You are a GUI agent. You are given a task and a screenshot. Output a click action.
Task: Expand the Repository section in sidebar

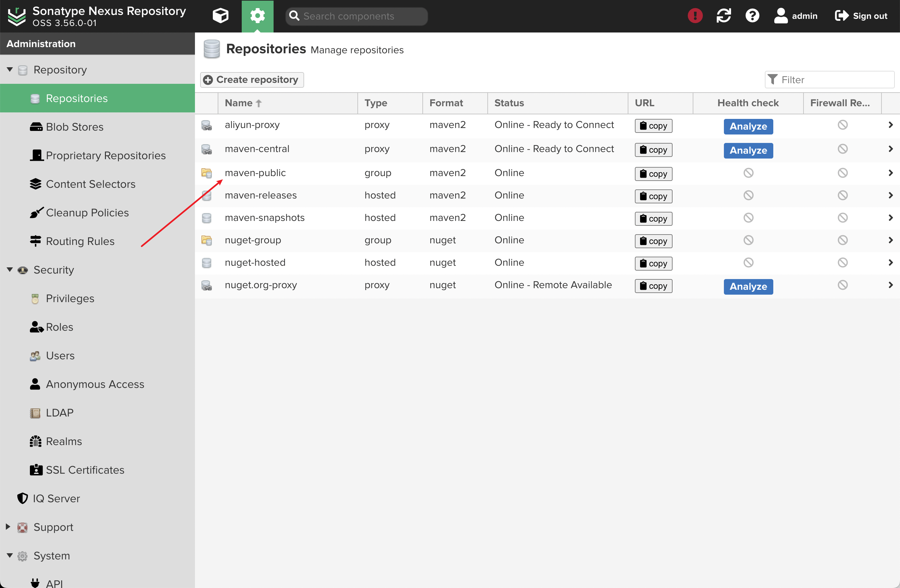10,70
